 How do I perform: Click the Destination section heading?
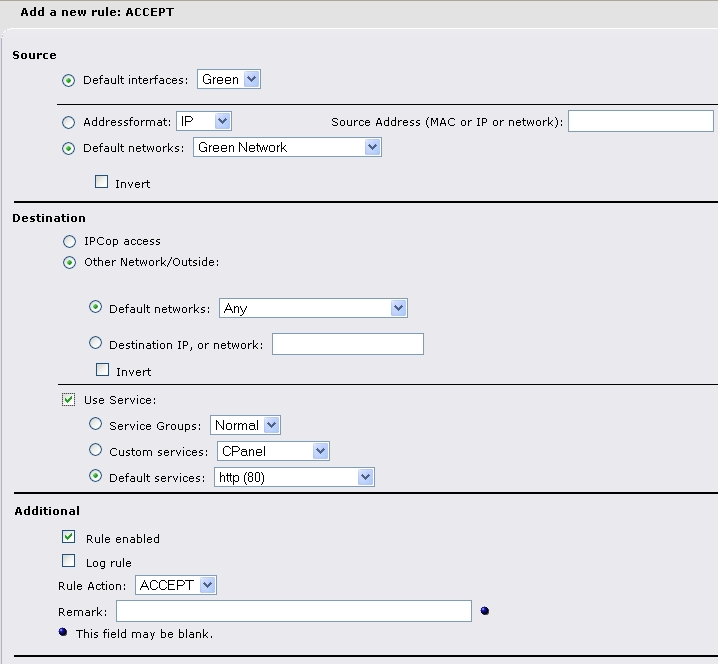click(49, 218)
